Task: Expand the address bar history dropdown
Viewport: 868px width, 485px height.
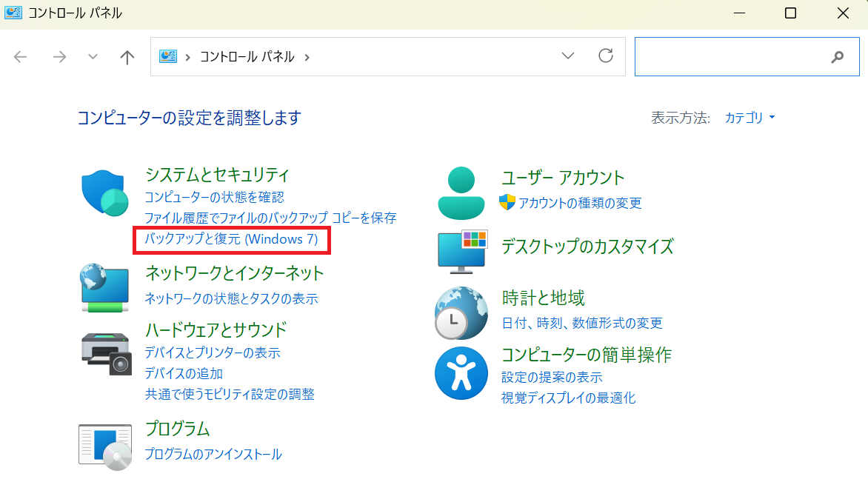Action: click(x=568, y=56)
